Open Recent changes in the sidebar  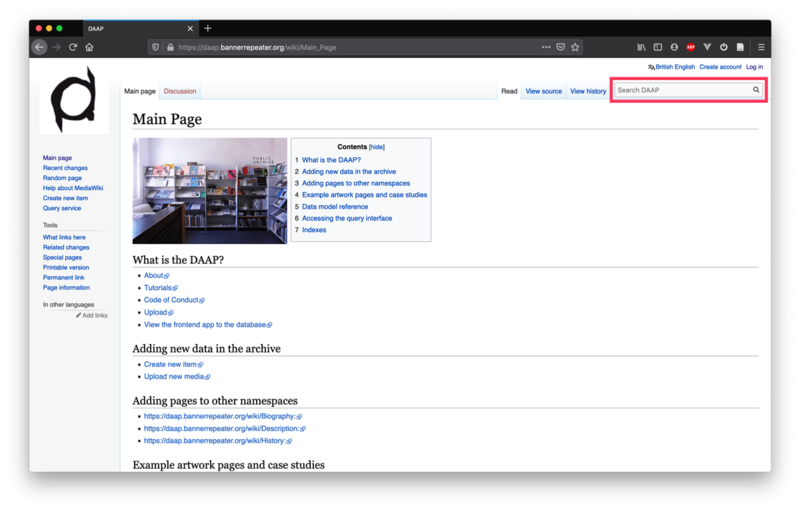coord(65,168)
